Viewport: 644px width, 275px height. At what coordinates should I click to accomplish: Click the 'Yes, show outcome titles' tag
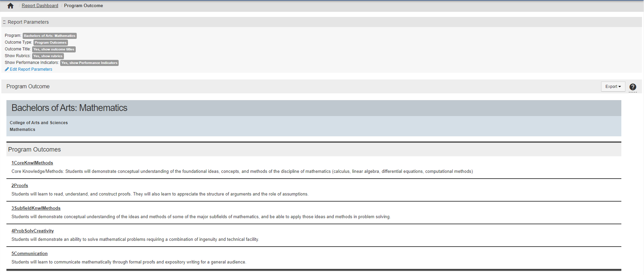[53, 49]
